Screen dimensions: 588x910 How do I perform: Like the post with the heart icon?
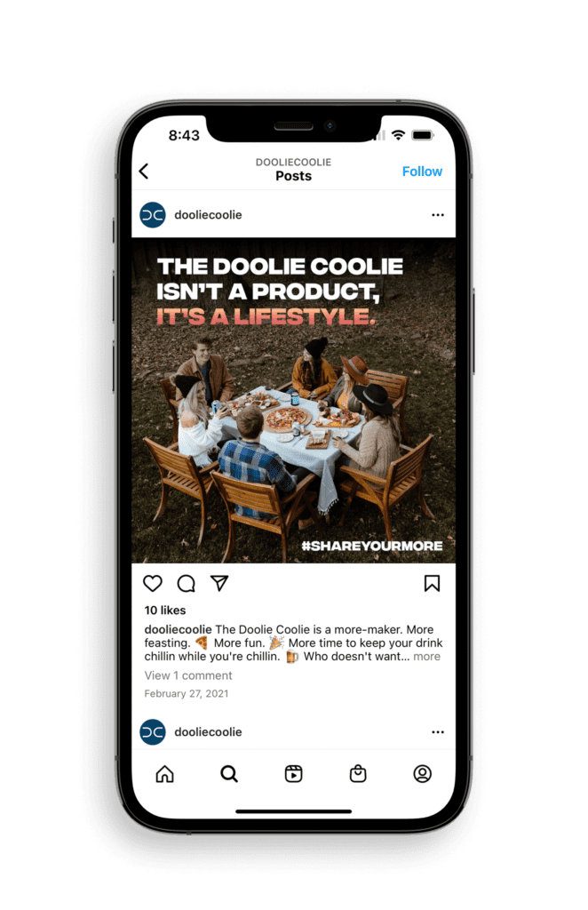(153, 583)
